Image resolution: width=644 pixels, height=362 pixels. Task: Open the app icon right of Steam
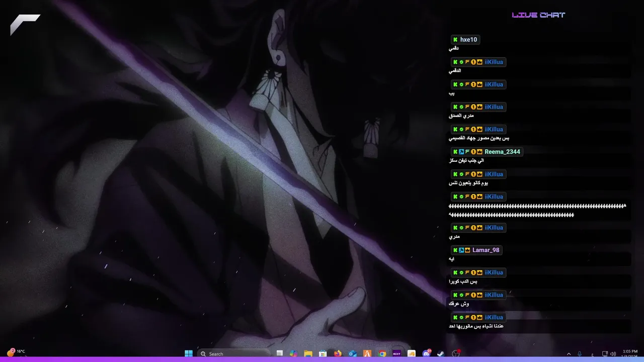click(456, 353)
